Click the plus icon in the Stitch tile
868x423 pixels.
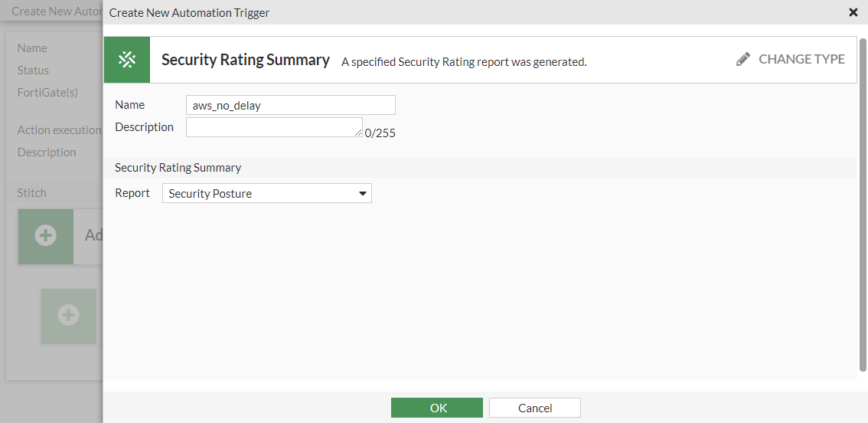(x=46, y=236)
